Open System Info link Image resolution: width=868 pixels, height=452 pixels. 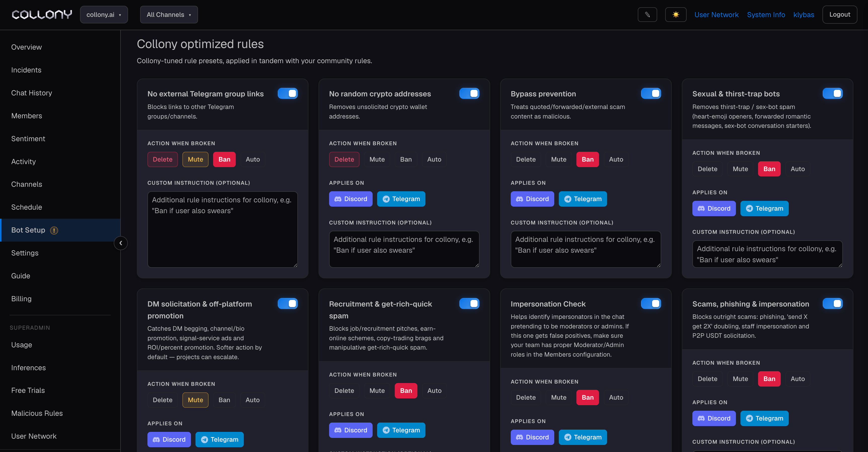(766, 15)
